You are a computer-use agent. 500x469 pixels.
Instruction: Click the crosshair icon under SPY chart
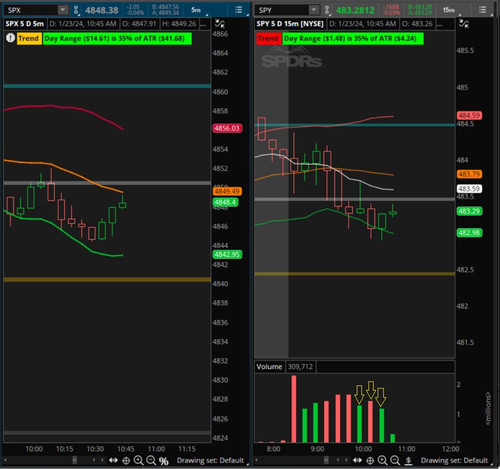[x=370, y=461]
